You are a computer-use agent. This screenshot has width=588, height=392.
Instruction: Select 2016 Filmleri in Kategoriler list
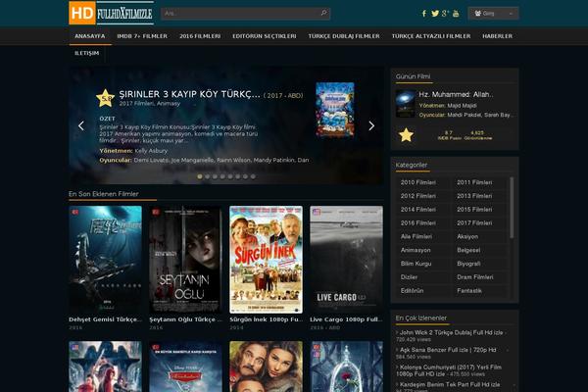(418, 222)
